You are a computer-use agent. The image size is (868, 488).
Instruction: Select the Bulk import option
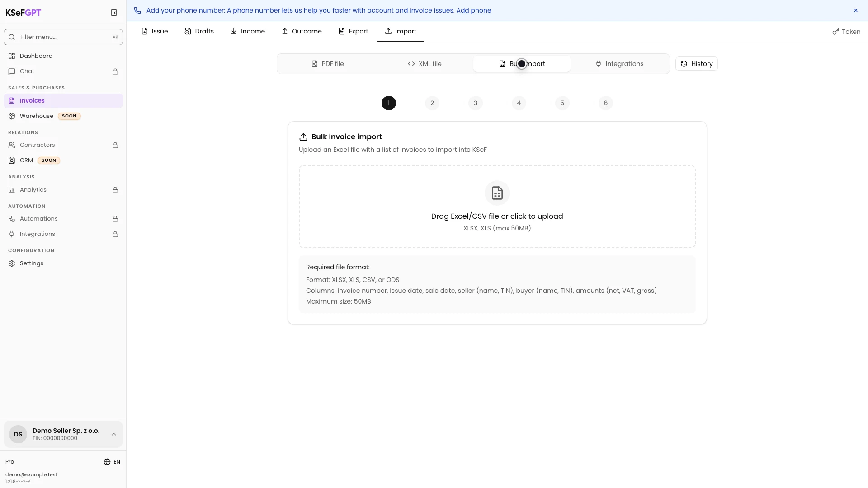click(x=522, y=64)
